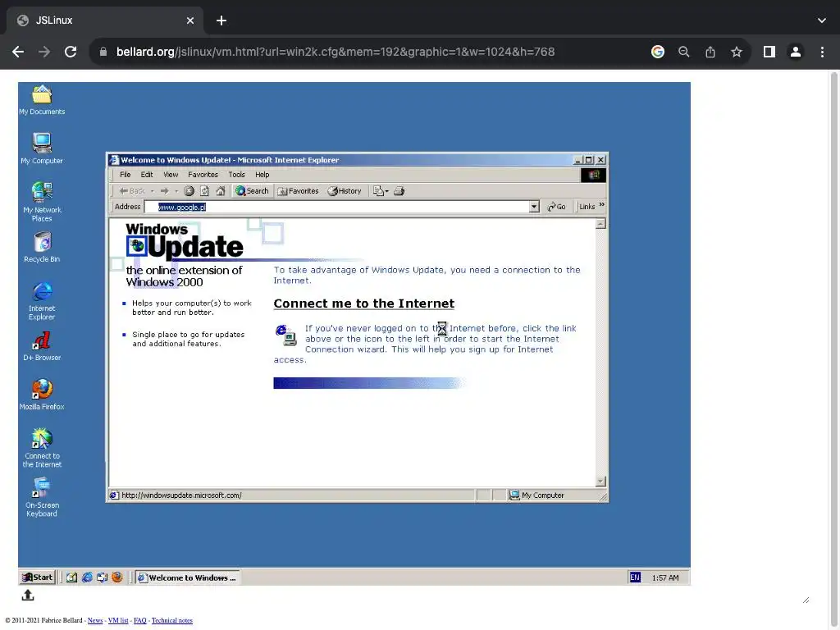Viewport: 840px width, 630px height.
Task: Open the Favorites pane button
Action: [x=298, y=190]
